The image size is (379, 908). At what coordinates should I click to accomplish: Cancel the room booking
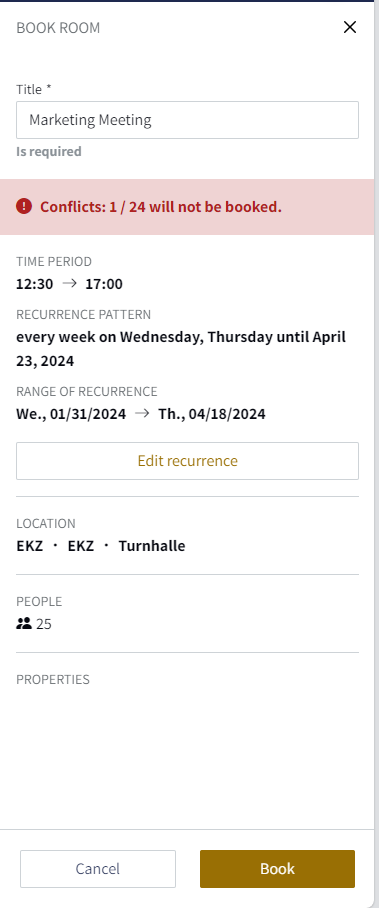98,869
